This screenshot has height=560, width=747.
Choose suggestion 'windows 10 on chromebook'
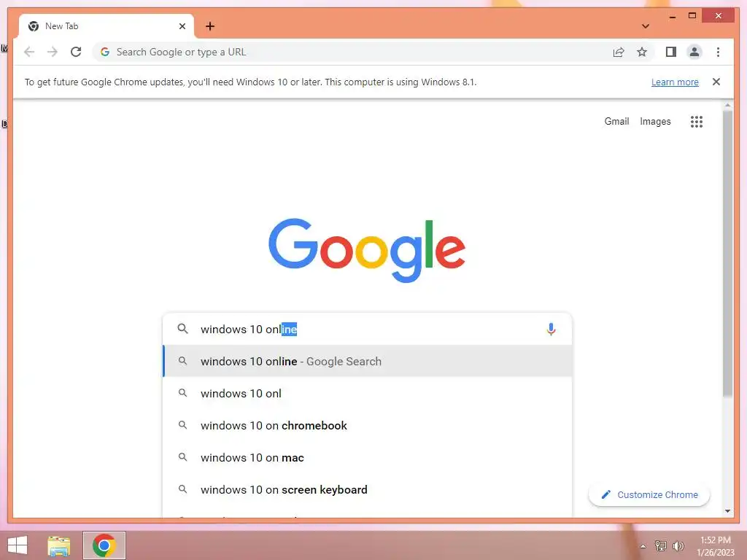click(368, 425)
